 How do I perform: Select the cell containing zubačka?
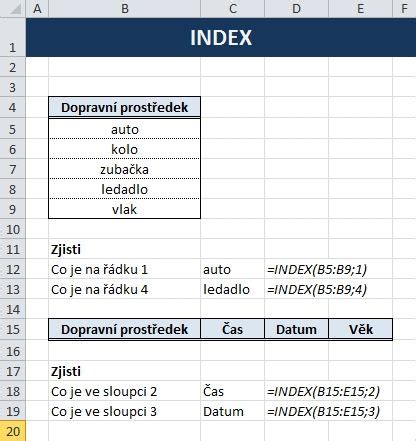pos(125,169)
